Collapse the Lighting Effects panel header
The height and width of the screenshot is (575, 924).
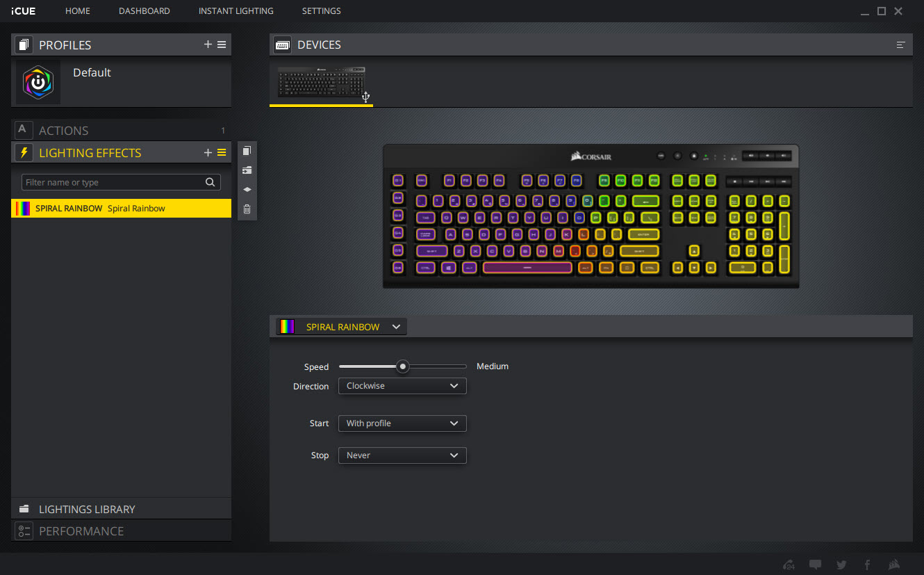click(x=121, y=152)
